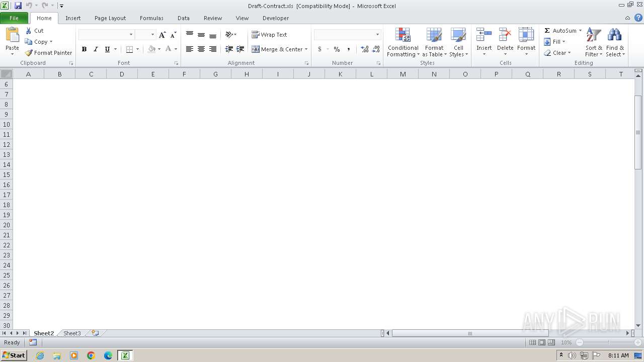Increase decimal places
Image resolution: width=644 pixels, height=362 pixels.
[x=365, y=49]
